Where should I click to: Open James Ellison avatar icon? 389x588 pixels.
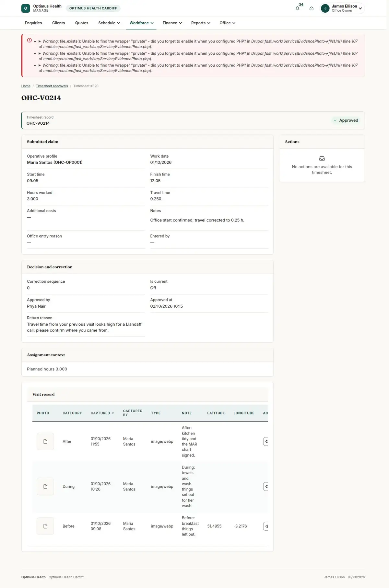325,8
